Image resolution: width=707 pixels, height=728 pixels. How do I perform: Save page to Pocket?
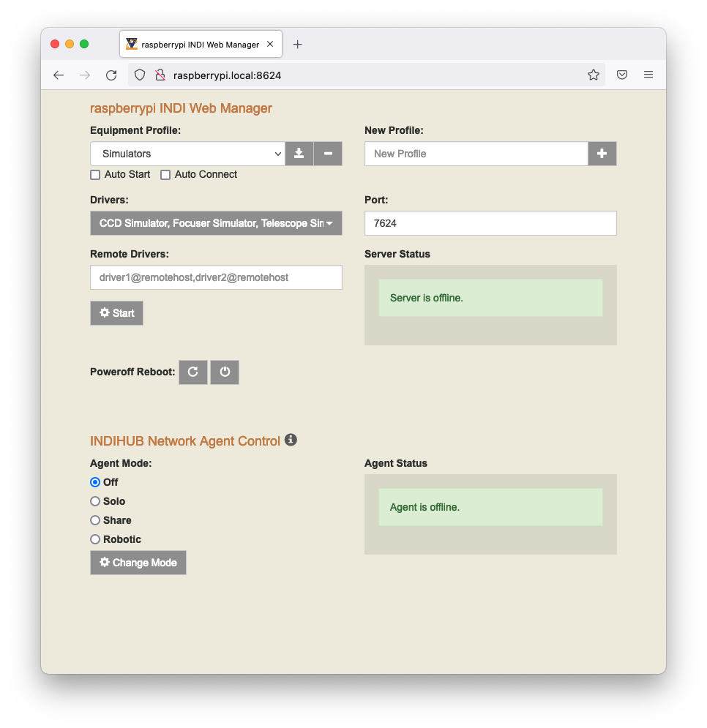622,75
